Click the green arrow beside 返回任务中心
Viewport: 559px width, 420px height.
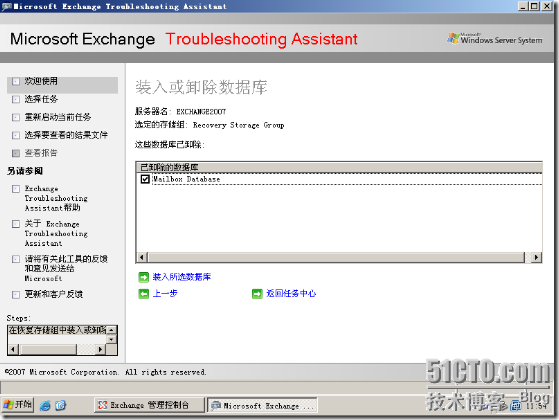[257, 294]
